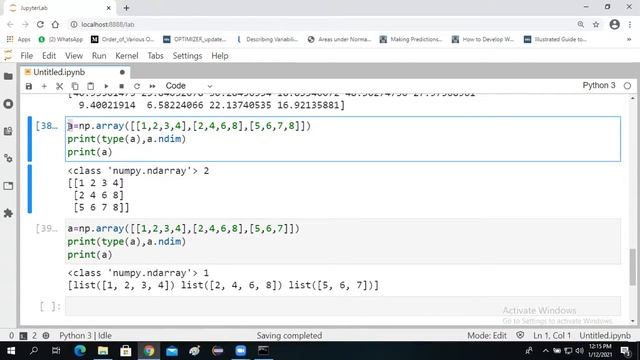This screenshot has width=640, height=360.
Task: Open the View menu
Action: click(74, 56)
